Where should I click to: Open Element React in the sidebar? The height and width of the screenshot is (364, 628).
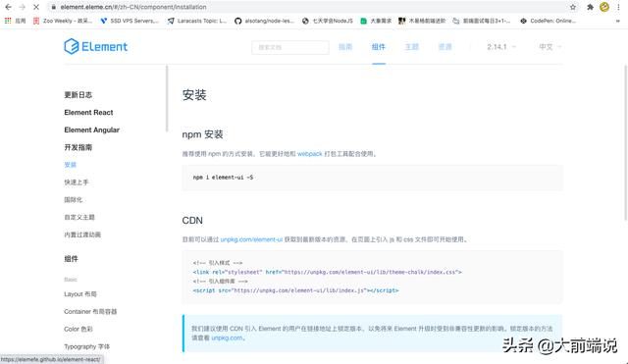click(x=88, y=113)
